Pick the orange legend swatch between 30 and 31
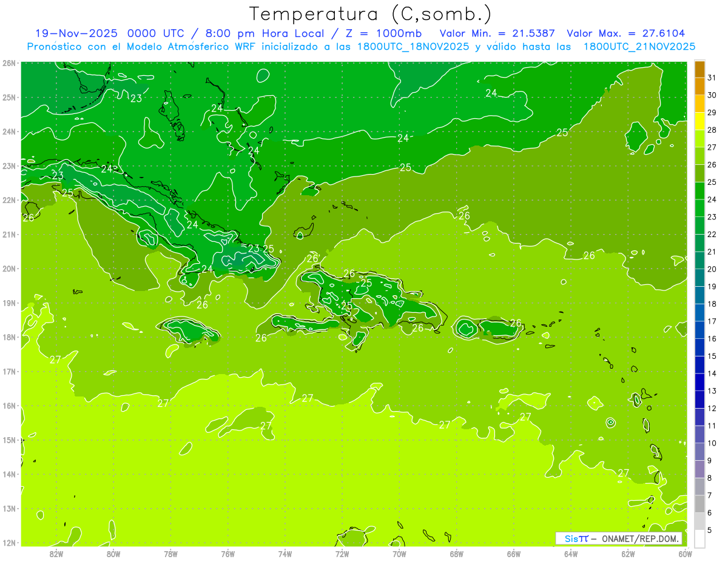Viewport: 728px width, 562px height. [x=699, y=86]
